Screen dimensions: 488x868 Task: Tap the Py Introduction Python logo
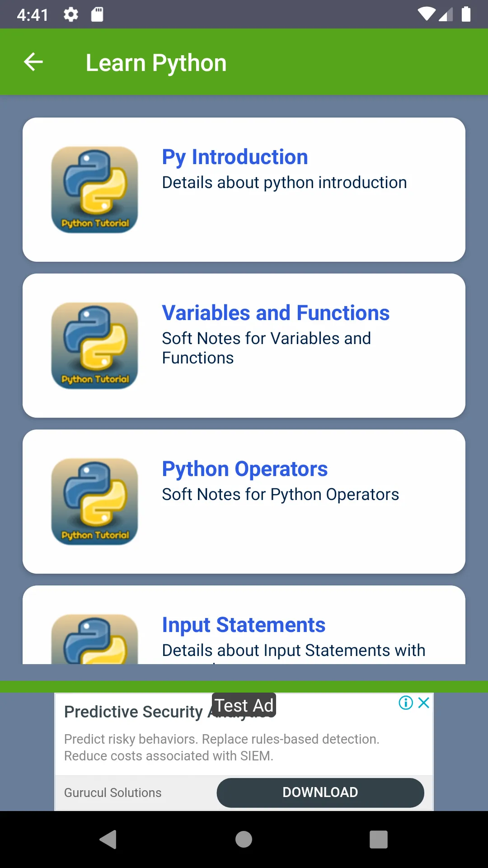coord(94,189)
